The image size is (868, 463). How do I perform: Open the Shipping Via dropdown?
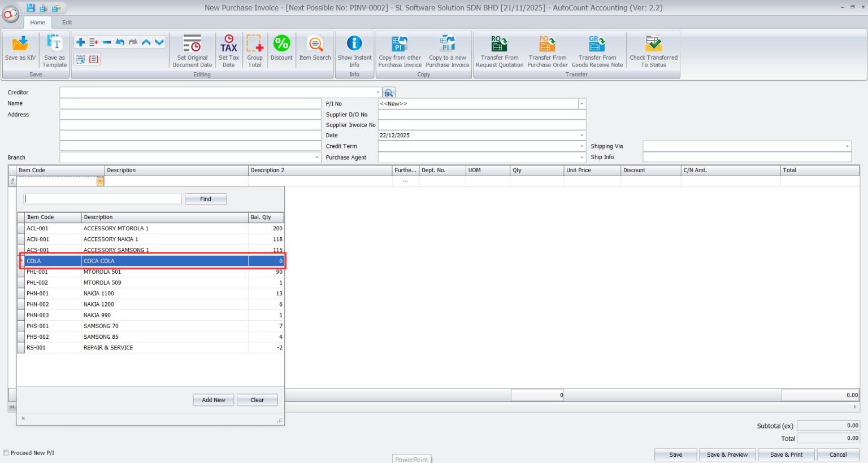pyautogui.click(x=846, y=146)
